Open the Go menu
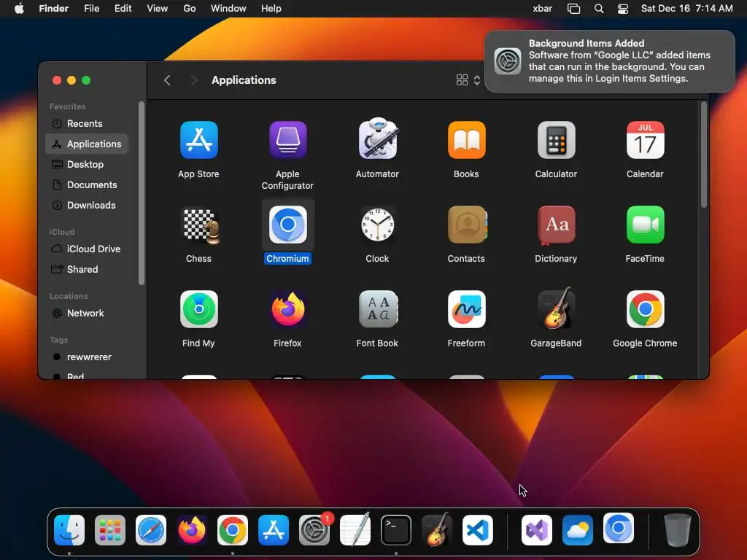Image resolution: width=747 pixels, height=560 pixels. (x=190, y=9)
